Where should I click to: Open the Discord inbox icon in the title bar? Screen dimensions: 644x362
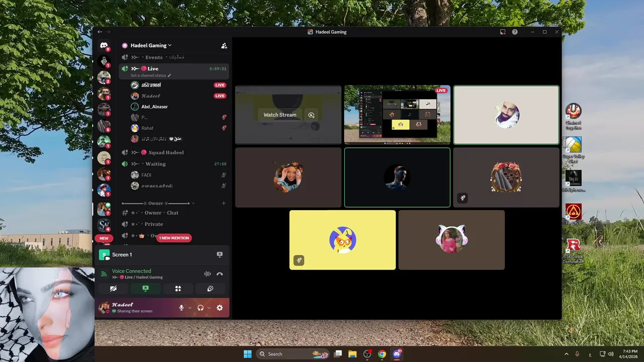[503, 32]
